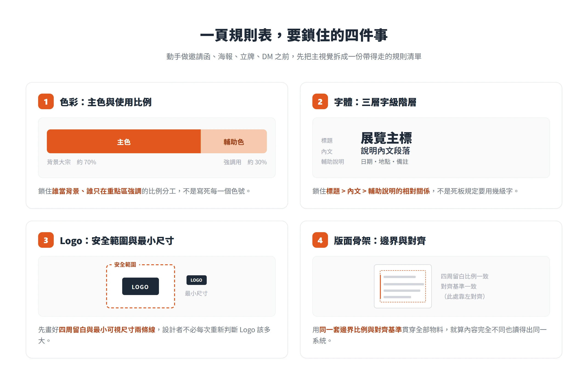Screen dimensions: 588x365
Task: Select the orange 主色 segment of the bar
Action: [x=124, y=142]
